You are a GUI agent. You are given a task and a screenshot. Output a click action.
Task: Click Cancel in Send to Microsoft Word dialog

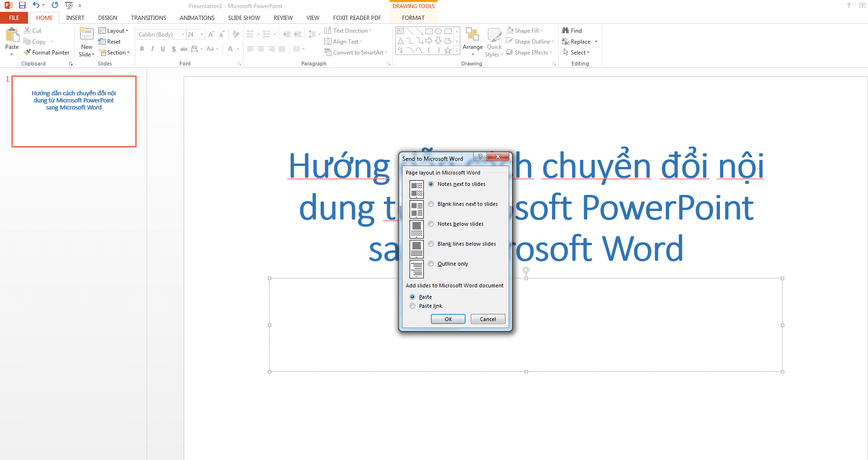(x=488, y=319)
